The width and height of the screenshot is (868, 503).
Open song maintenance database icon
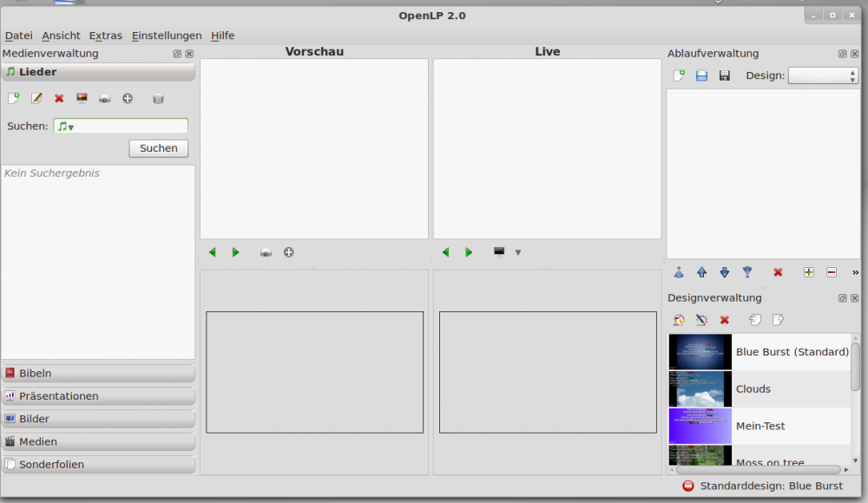tap(158, 99)
